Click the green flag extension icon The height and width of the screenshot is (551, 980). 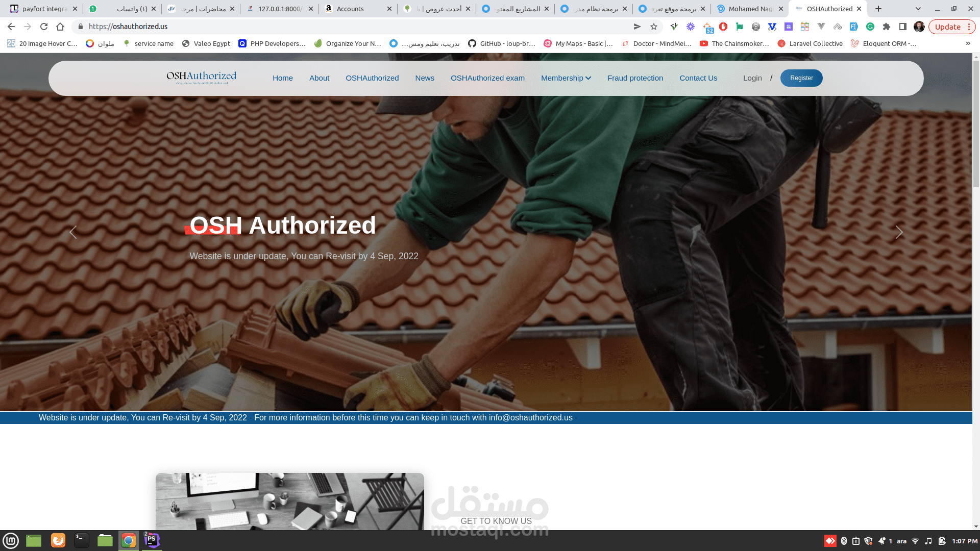point(740,27)
